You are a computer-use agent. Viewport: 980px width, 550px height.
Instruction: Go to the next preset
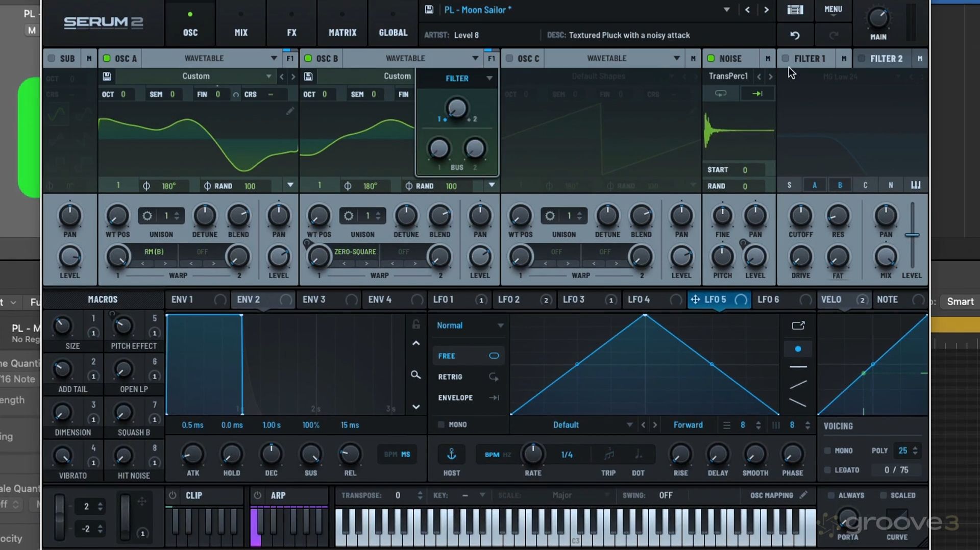click(x=766, y=10)
